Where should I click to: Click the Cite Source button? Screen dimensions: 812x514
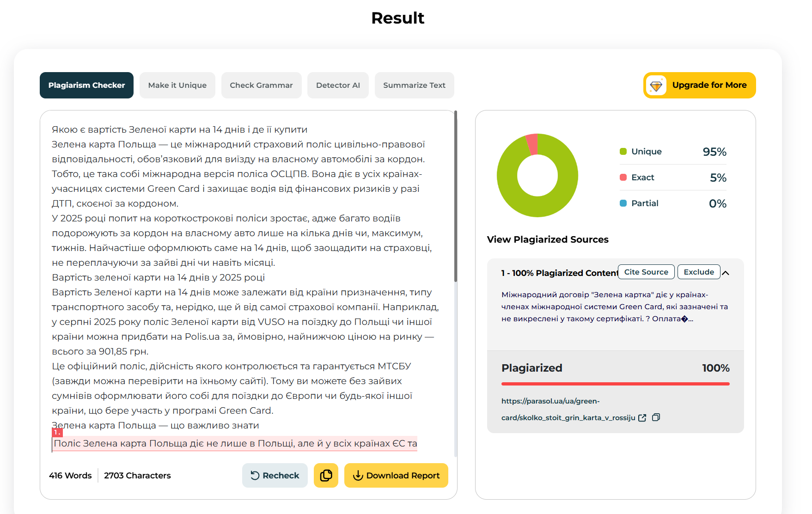coord(646,272)
